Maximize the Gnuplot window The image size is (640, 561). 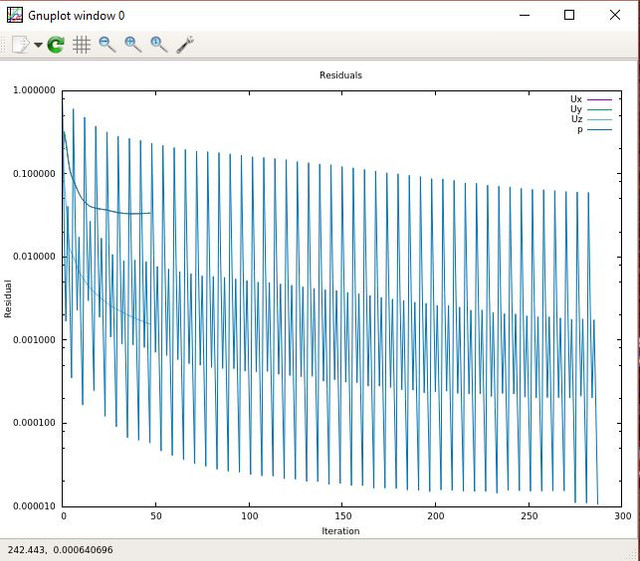pyautogui.click(x=569, y=15)
